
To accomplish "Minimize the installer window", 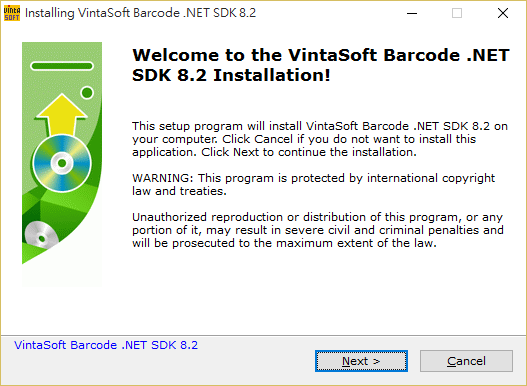I will point(412,13).
